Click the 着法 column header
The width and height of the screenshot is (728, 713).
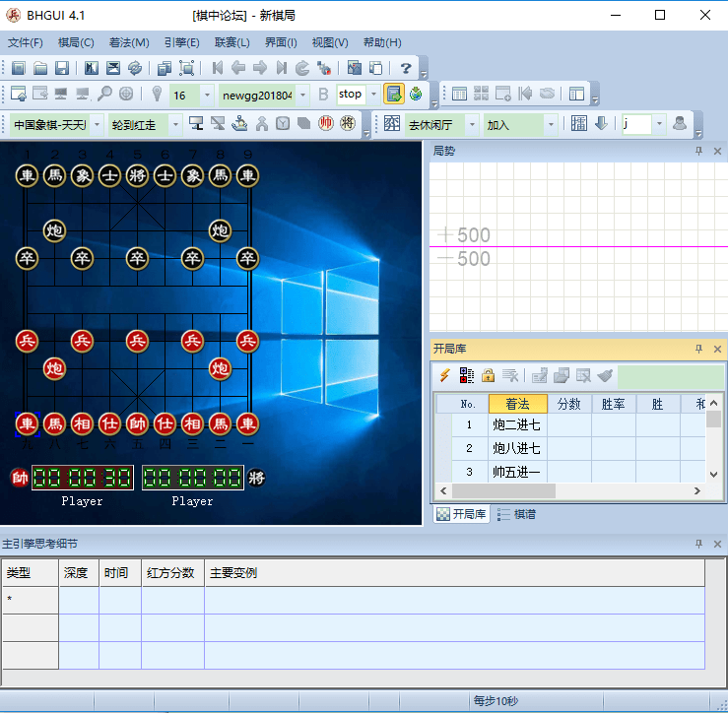(517, 404)
